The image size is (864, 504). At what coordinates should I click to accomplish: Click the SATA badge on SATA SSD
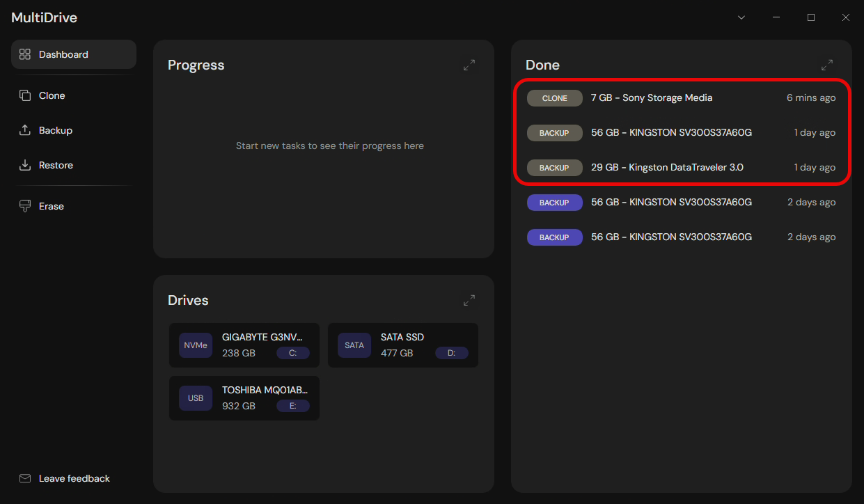pos(354,345)
